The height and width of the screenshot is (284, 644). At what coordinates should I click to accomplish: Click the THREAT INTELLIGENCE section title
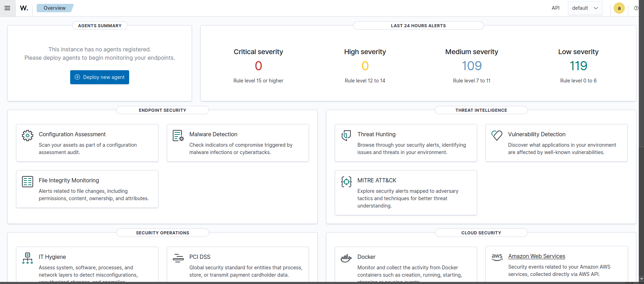coord(481,110)
